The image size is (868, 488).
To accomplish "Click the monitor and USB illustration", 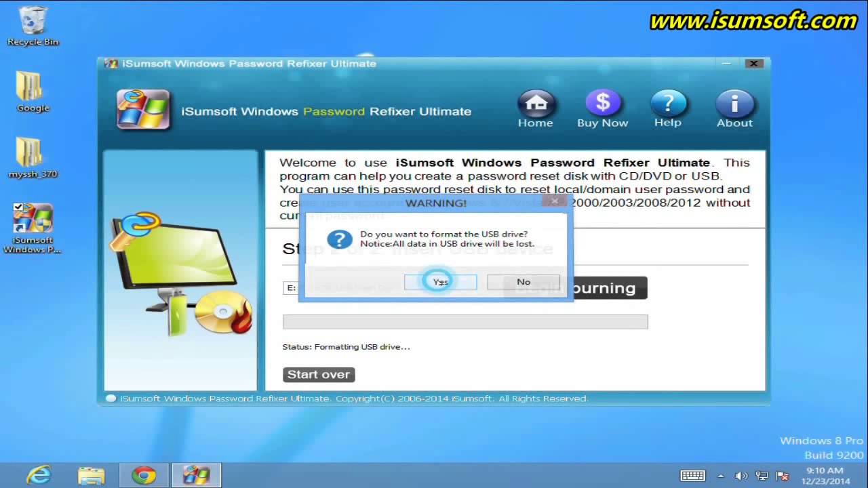I will point(182,274).
